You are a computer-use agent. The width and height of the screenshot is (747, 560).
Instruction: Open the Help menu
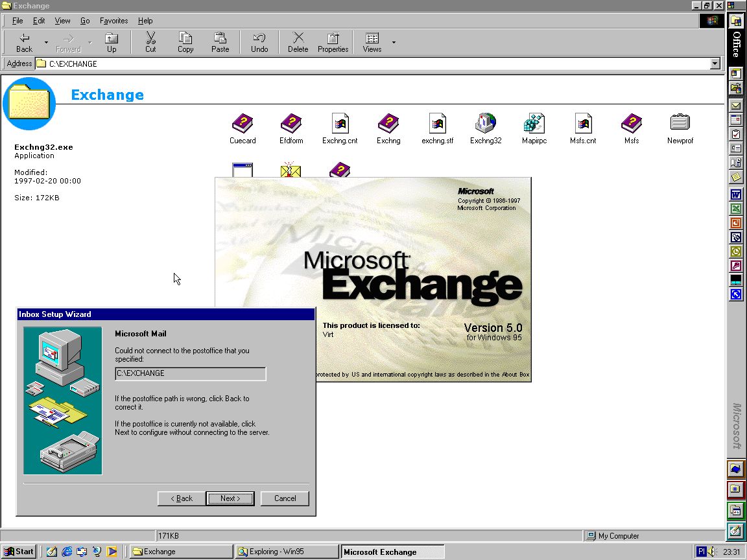pyautogui.click(x=145, y=21)
